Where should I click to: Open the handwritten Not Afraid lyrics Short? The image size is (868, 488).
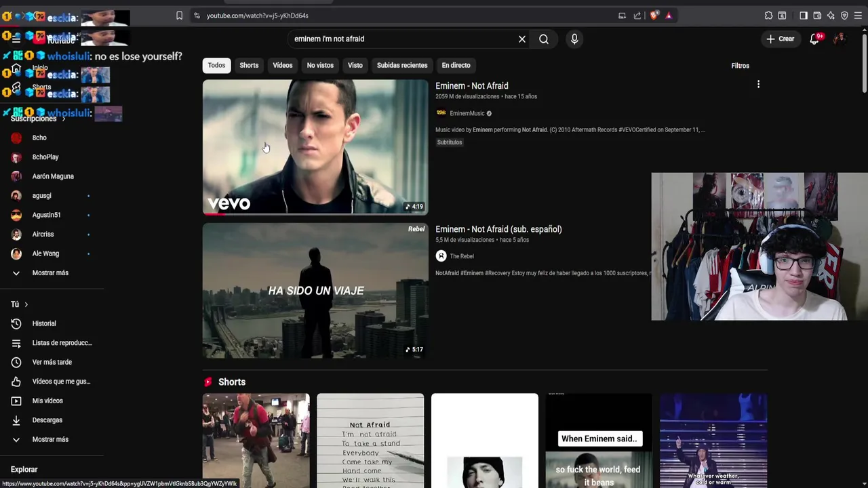pos(370,441)
